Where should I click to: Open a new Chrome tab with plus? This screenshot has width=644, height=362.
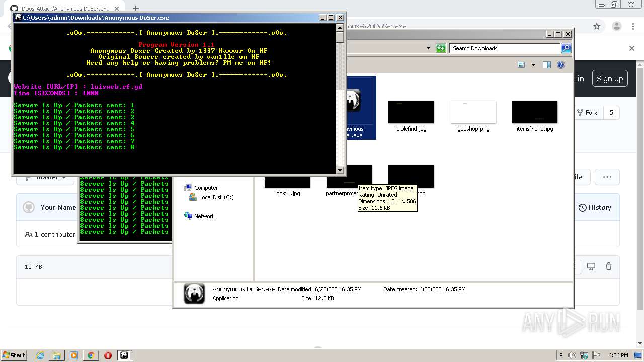tap(136, 9)
